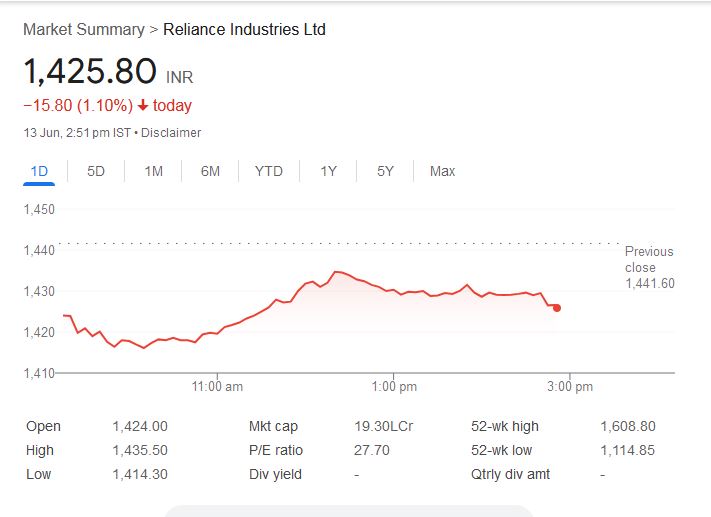Select the 6M time range tab
The width and height of the screenshot is (711, 517).
coord(210,171)
